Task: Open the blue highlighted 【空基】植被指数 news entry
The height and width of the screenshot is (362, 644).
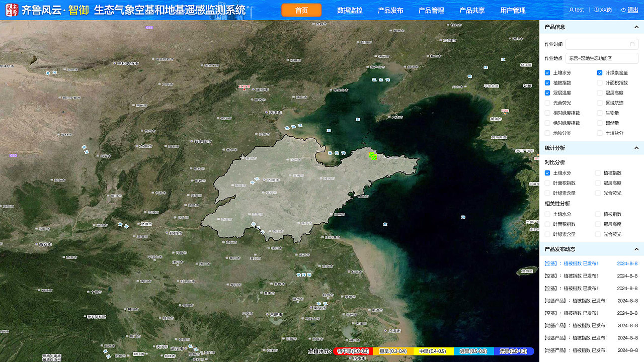Action: pos(591,263)
